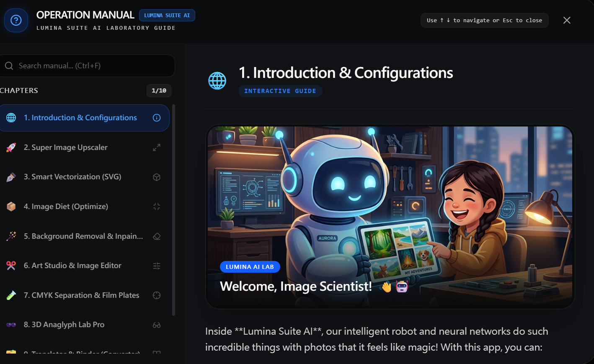Open chapter 2. Super Image Upscaler

pyautogui.click(x=84, y=147)
